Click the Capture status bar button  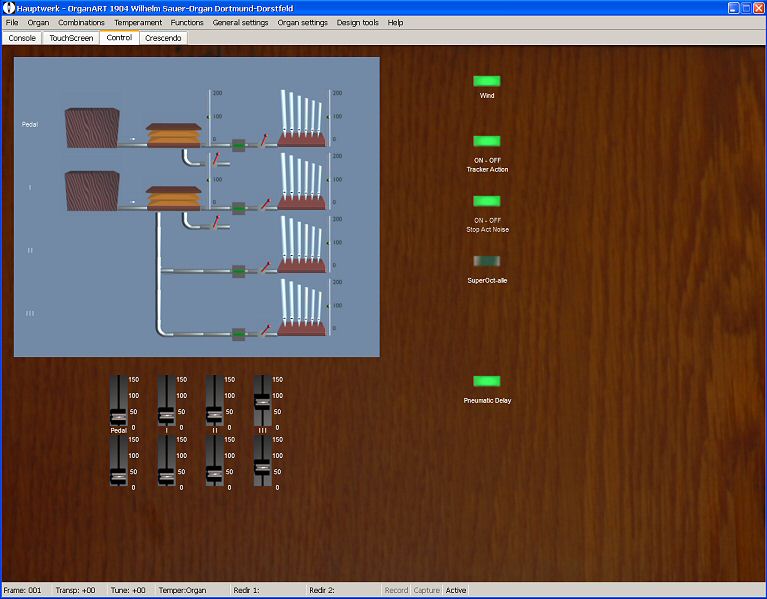click(x=427, y=590)
